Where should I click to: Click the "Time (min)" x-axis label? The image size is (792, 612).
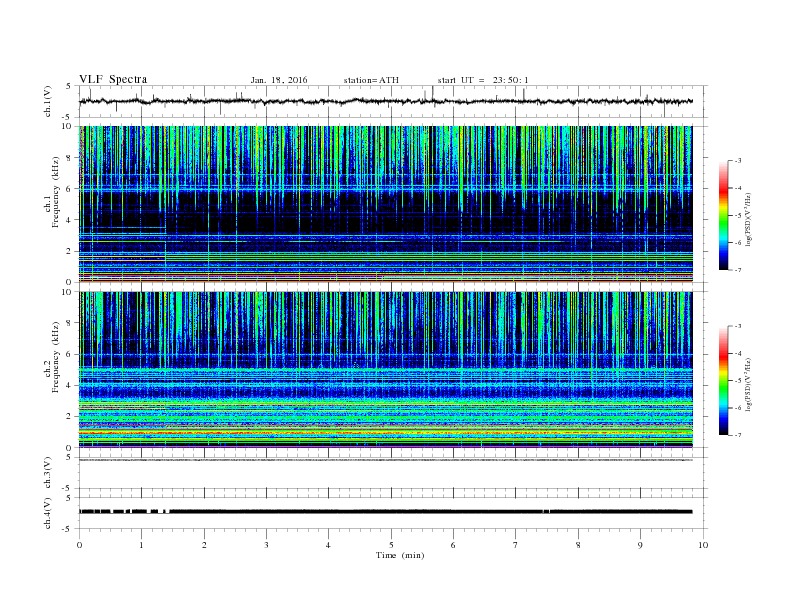(x=400, y=555)
